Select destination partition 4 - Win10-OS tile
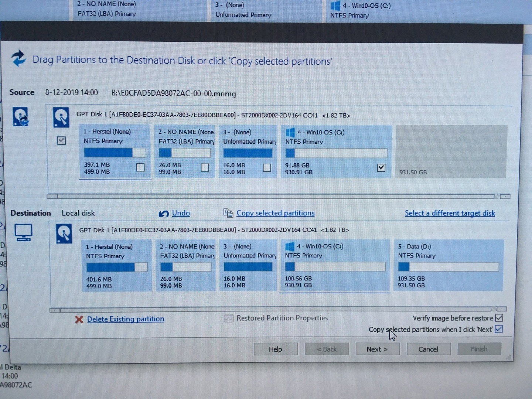 coord(335,265)
